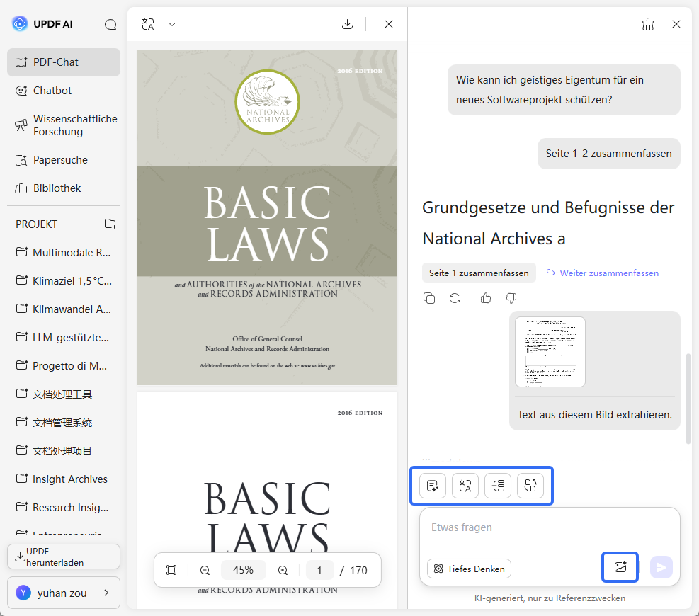Screen dimensions: 699x616
Task: Click Weiter zusammenfassen link
Action: (x=603, y=273)
